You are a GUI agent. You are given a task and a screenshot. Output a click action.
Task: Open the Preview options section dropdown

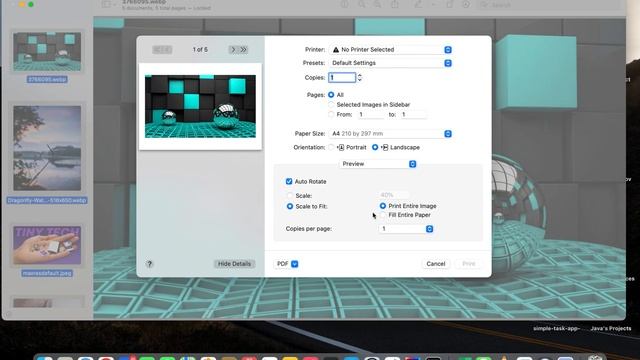coord(378,164)
